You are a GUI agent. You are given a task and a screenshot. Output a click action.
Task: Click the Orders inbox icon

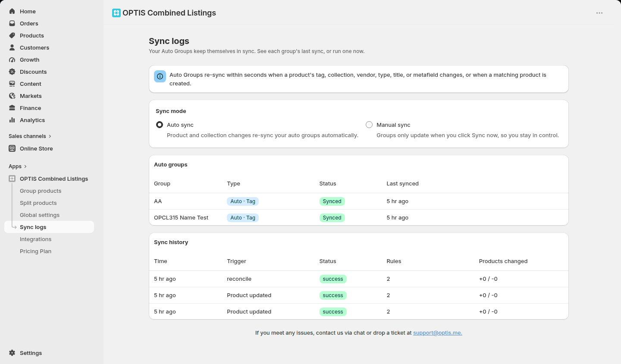tap(12, 23)
